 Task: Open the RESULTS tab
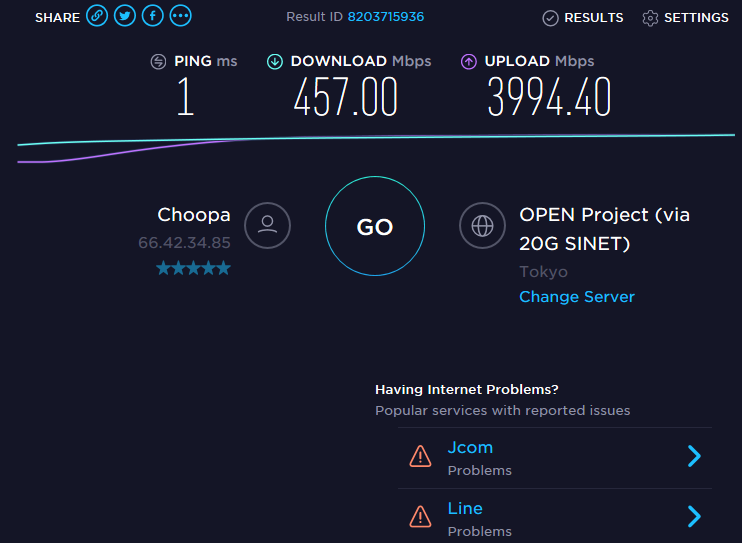click(x=583, y=18)
